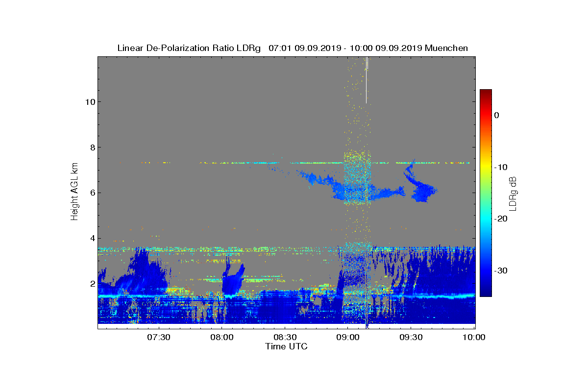
Task: Click the 09:00 time tick label
Action: (348, 337)
